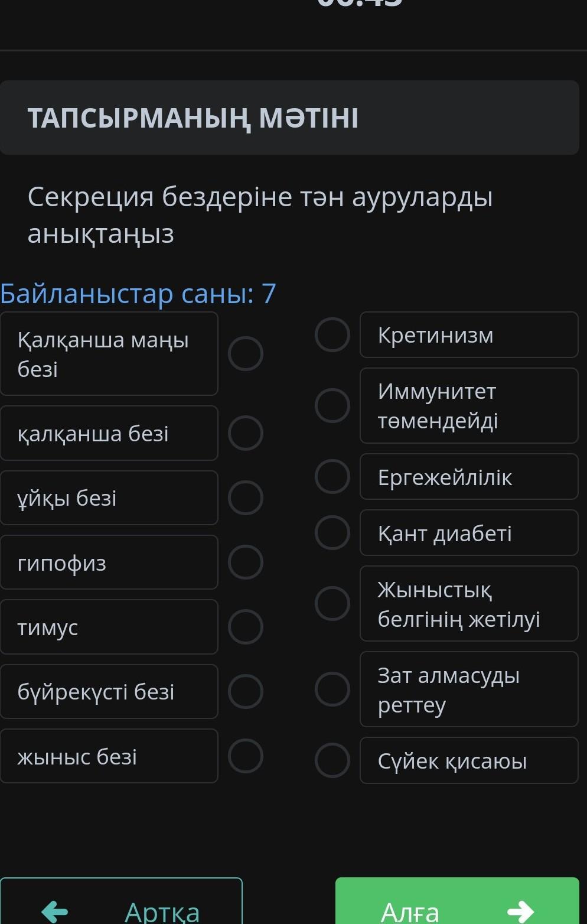The height and width of the screenshot is (924, 587).
Task: Click the тимус answer box
Action: (x=109, y=627)
